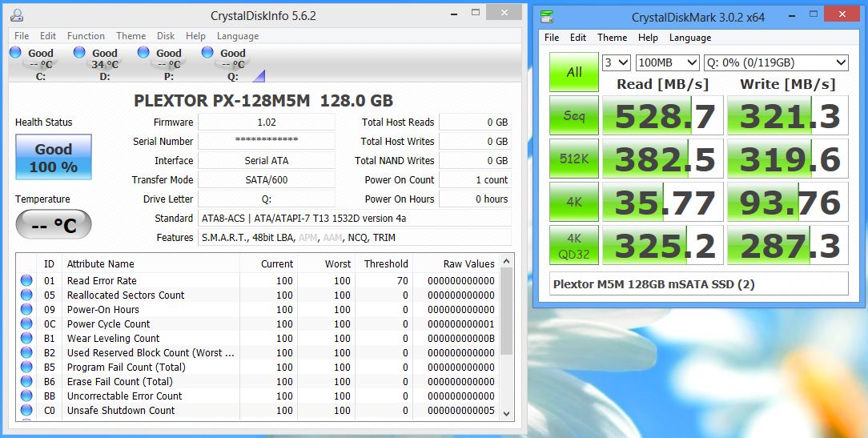Open File menu in CrystalDiskMark
Viewport: 868px width, 438px height.
pyautogui.click(x=552, y=38)
